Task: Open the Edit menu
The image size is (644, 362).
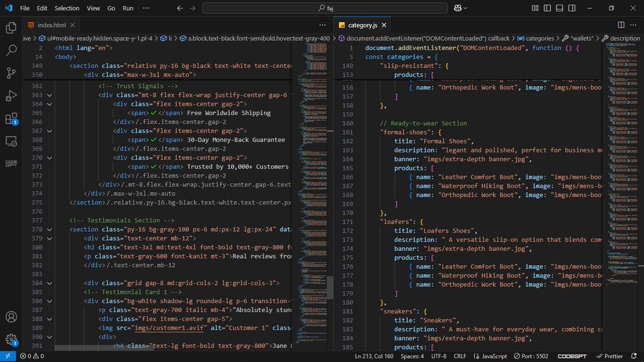Action: click(42, 8)
